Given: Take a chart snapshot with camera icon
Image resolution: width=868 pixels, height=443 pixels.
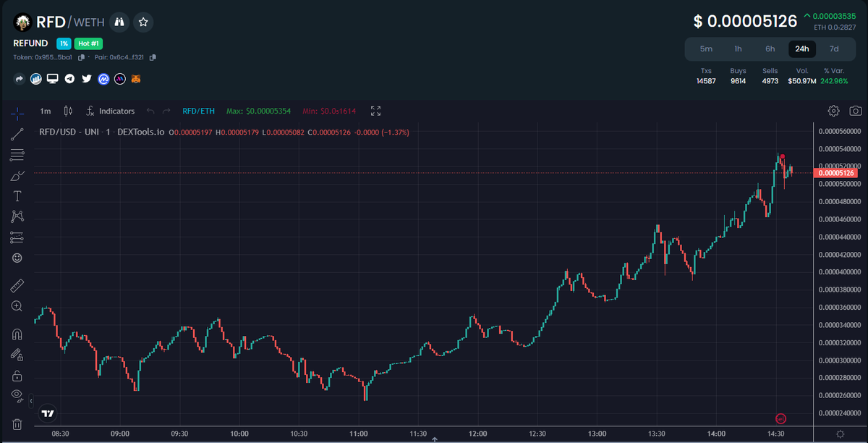Looking at the screenshot, I should [x=856, y=111].
